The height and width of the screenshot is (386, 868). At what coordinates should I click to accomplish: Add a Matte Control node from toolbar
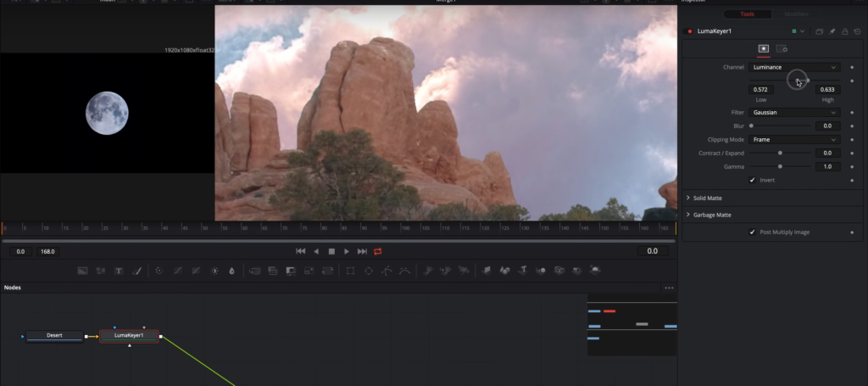[292, 271]
